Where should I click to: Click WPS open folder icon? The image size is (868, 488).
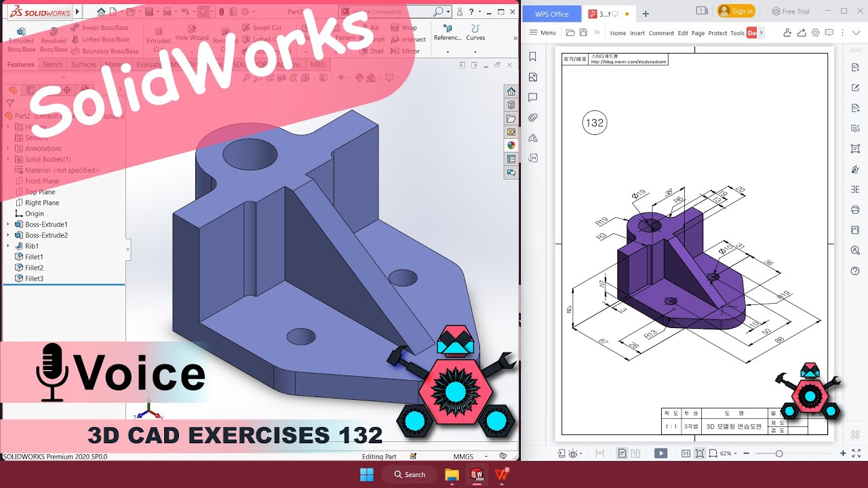(x=570, y=33)
